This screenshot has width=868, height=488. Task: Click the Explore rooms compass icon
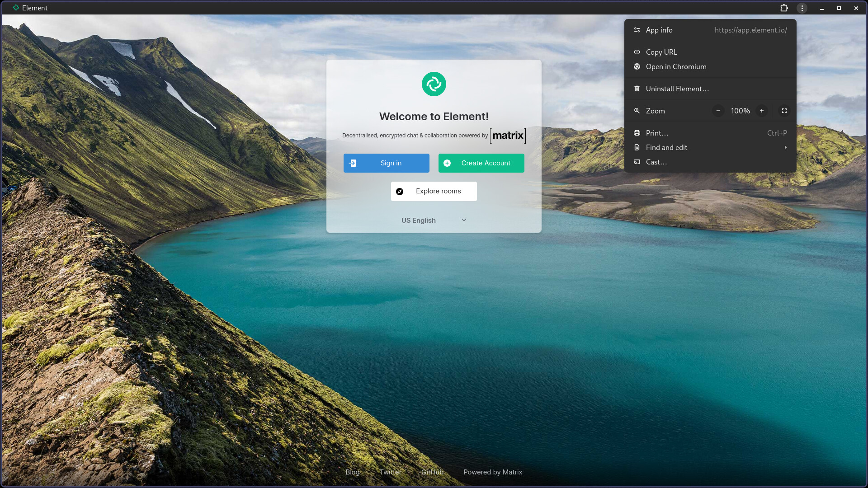400,191
